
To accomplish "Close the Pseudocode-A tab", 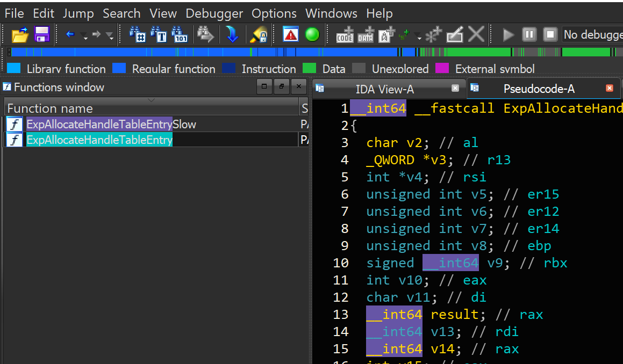I will point(610,88).
